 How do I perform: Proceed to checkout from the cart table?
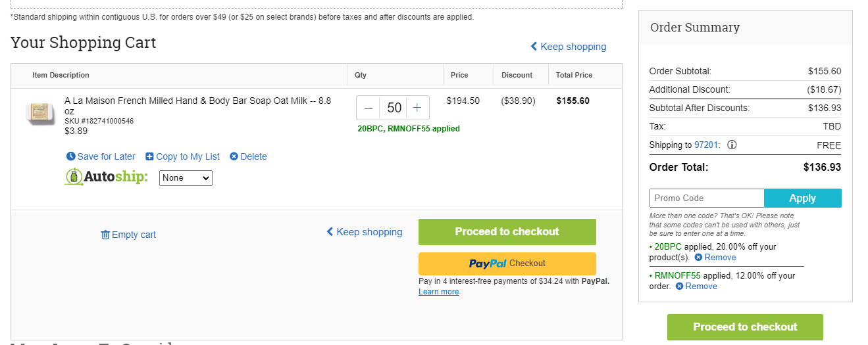507,232
